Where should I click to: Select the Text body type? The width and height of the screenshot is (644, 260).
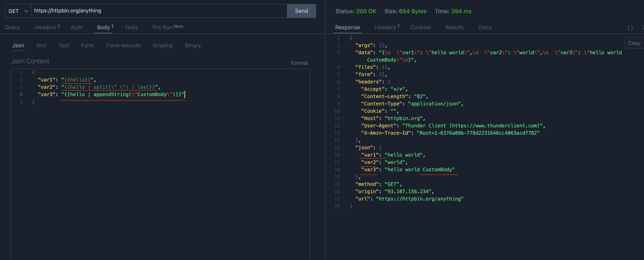coord(63,45)
